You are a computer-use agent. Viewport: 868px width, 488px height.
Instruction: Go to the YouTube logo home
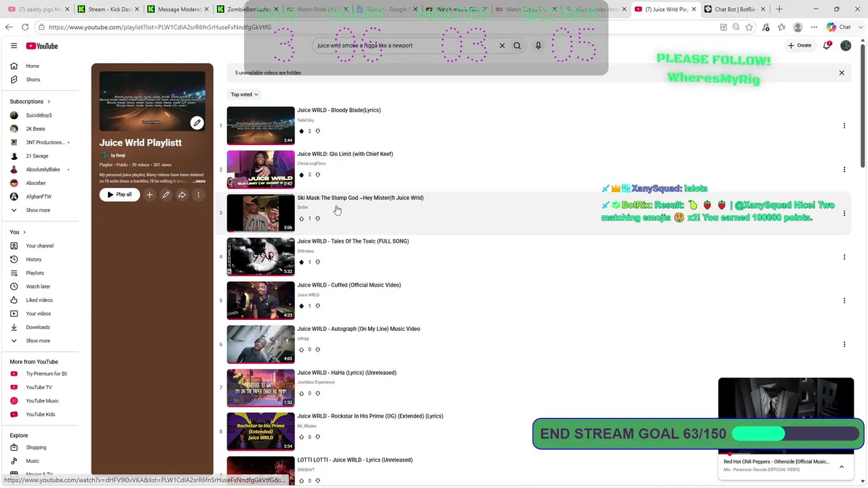tap(42, 46)
